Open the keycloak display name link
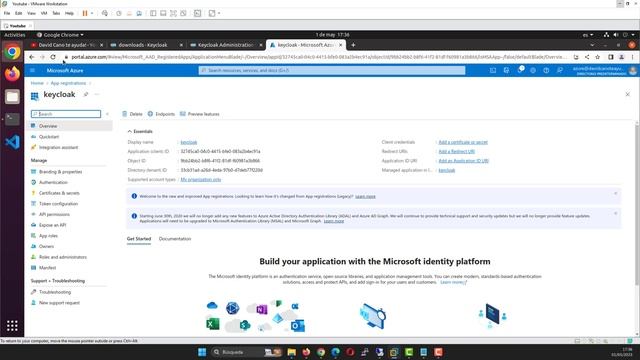Screen dimensions: 640x360 click(189, 142)
